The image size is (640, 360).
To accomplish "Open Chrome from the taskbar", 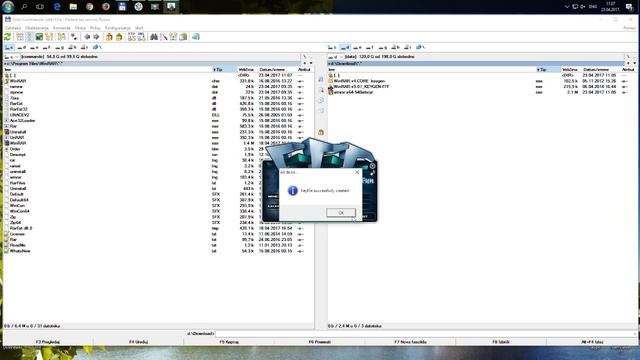I will click(89, 7).
